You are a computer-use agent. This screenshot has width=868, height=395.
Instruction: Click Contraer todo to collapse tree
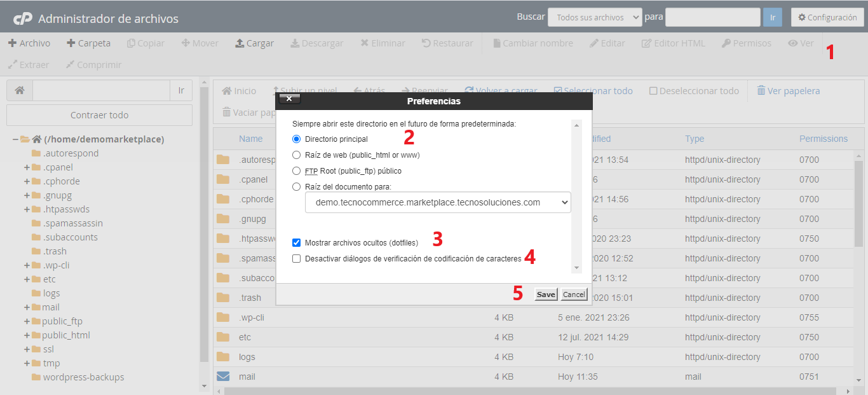[99, 115]
